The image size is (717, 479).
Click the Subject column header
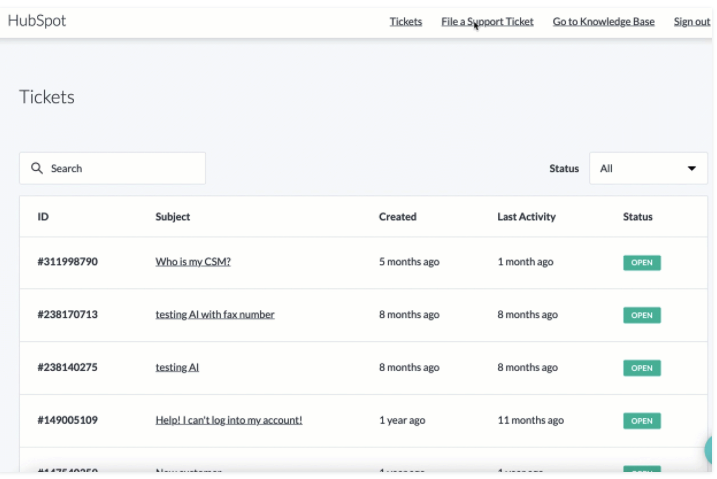[172, 217]
